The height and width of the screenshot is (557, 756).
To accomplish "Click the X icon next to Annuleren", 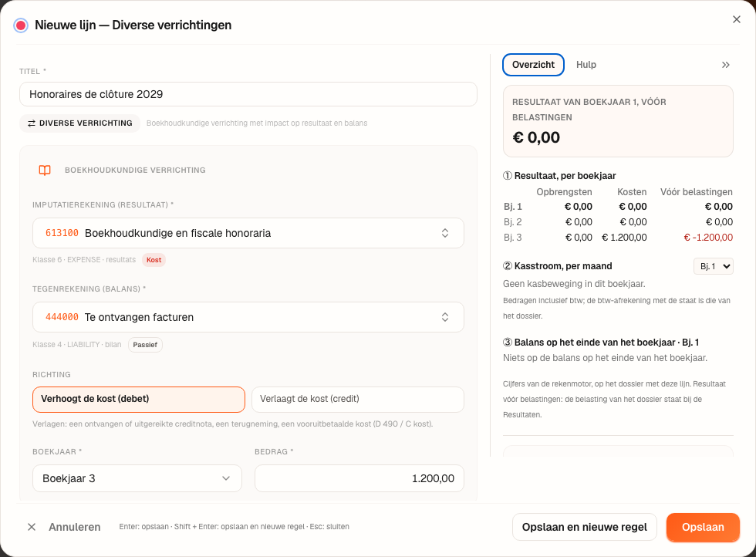I will pyautogui.click(x=32, y=527).
